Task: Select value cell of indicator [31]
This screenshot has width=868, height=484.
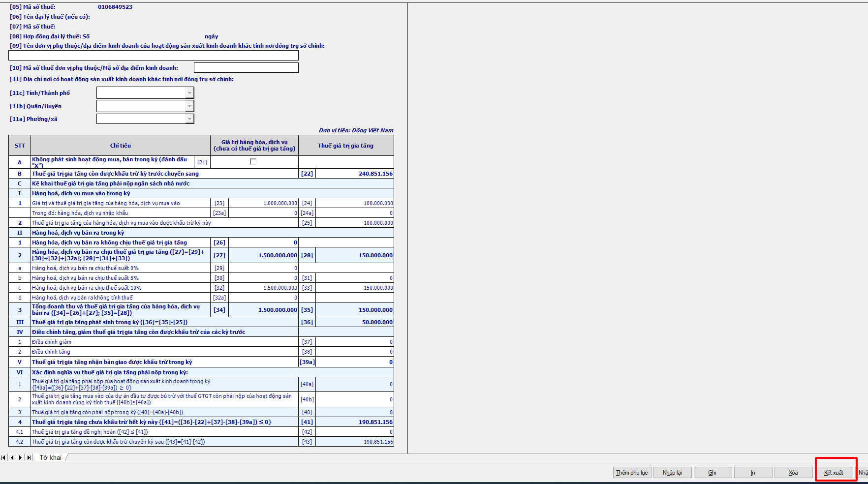Action: [355, 278]
